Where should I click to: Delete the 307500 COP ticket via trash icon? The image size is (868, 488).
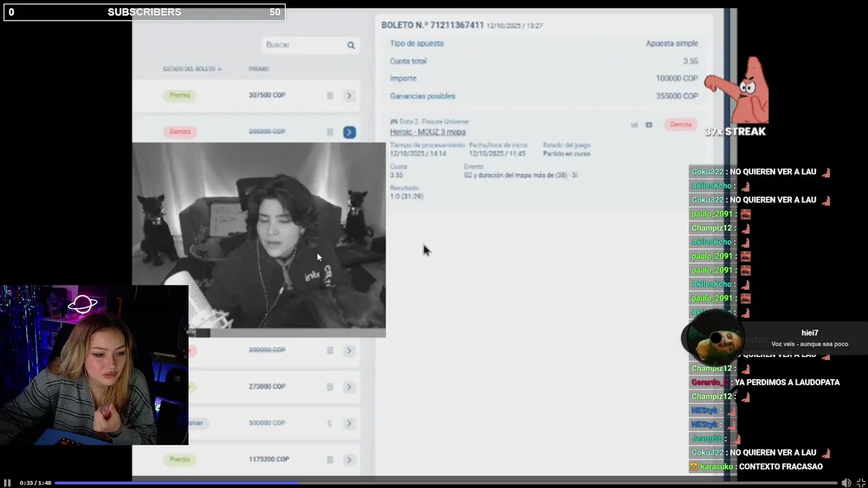point(330,96)
